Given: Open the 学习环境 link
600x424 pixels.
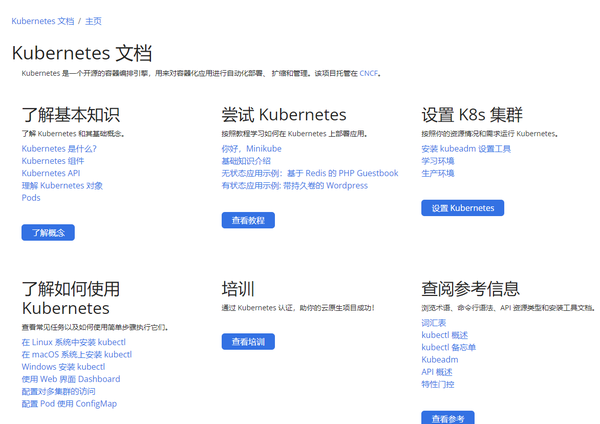Looking at the screenshot, I should tap(438, 161).
